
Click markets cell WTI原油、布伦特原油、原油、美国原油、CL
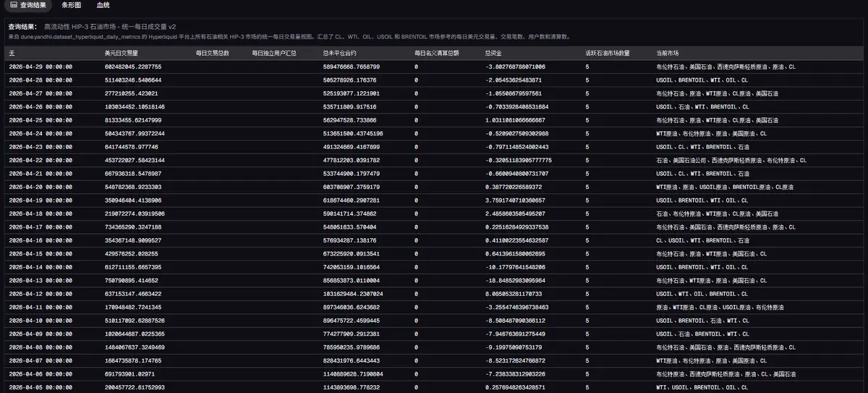(x=711, y=133)
